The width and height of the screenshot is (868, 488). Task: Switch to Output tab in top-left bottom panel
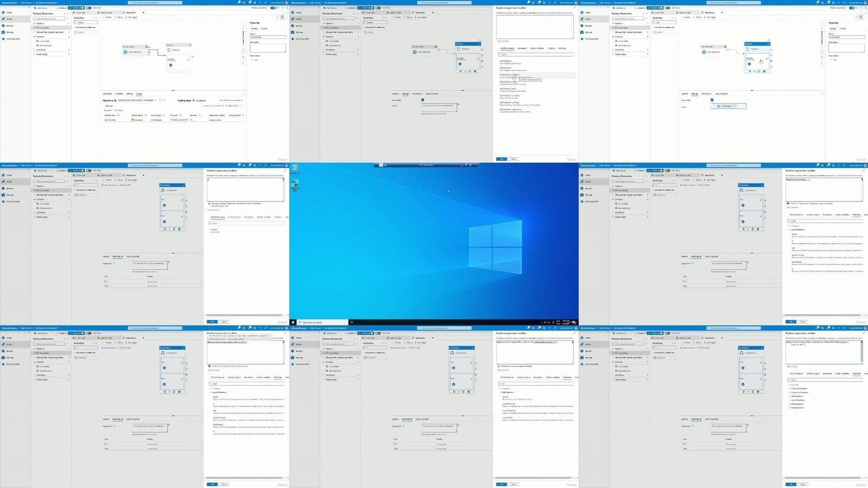point(139,93)
